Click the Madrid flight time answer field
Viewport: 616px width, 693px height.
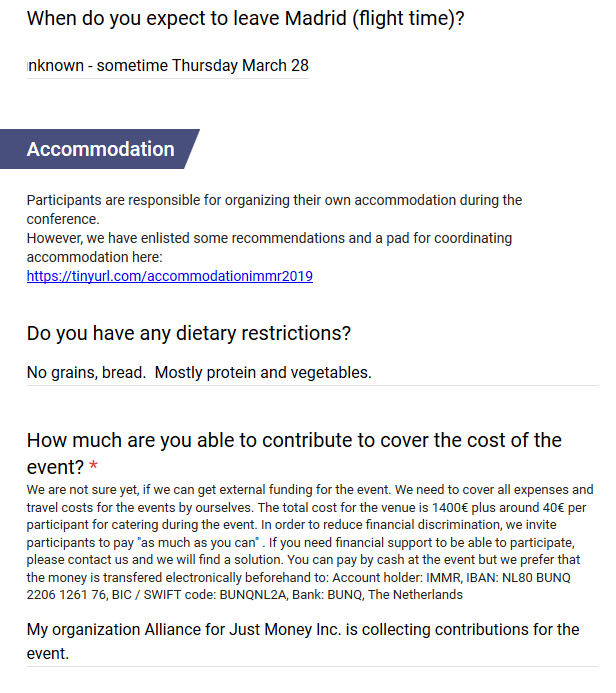[x=168, y=66]
